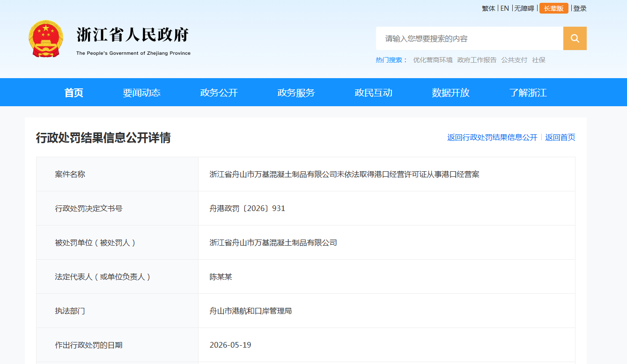Click the 执法部门 label
This screenshot has width=627, height=364.
click(70, 311)
